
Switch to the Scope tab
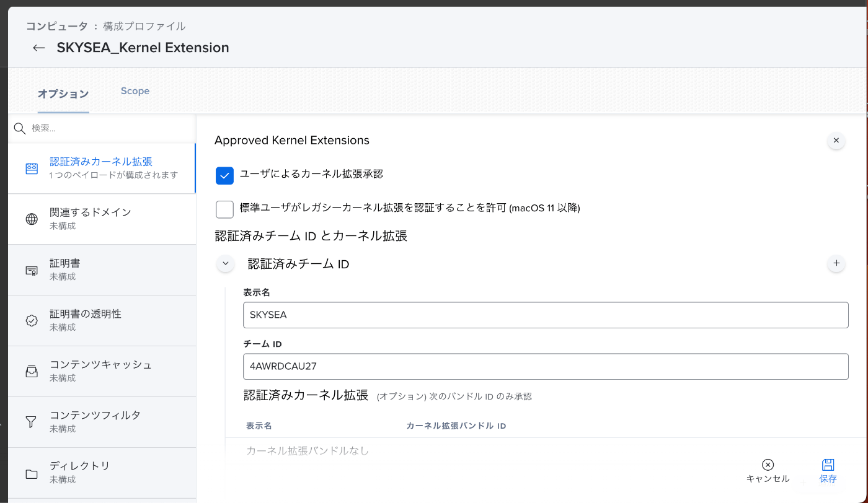pyautogui.click(x=135, y=91)
